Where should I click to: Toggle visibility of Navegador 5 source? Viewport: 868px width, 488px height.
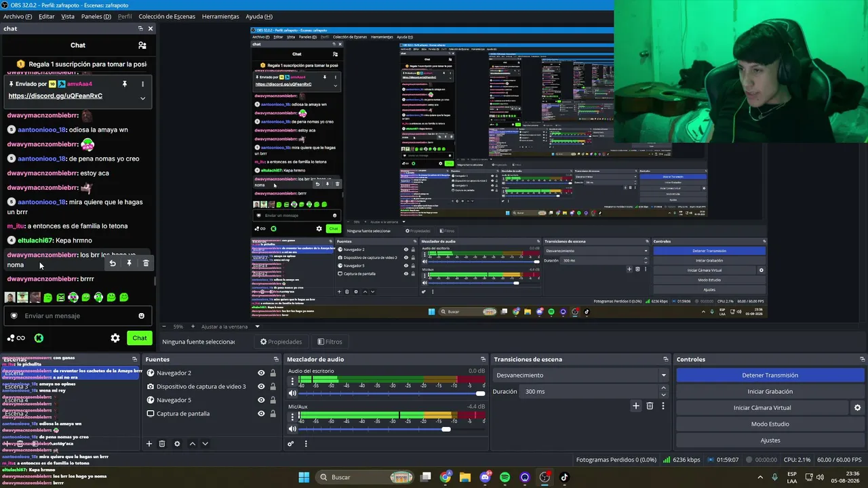[x=261, y=400]
